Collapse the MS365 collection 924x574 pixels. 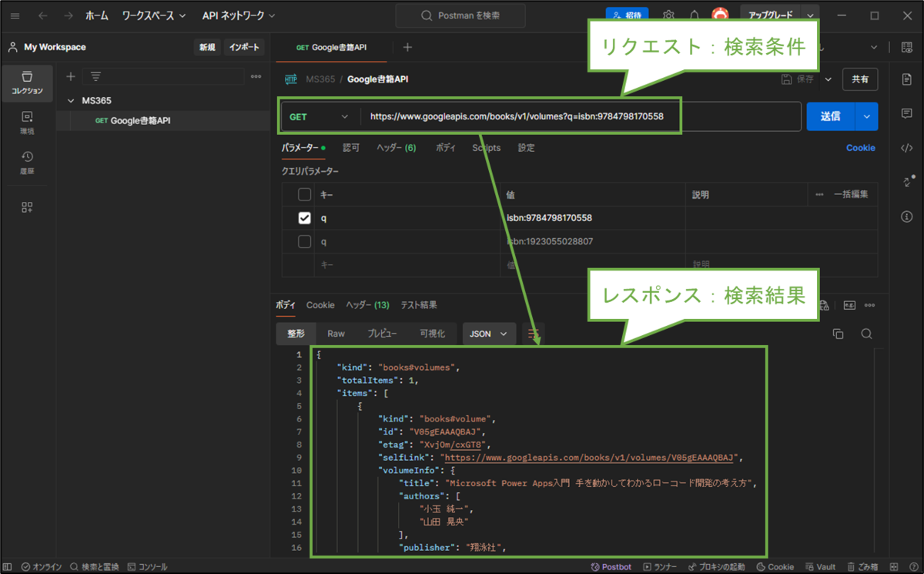tap(71, 101)
